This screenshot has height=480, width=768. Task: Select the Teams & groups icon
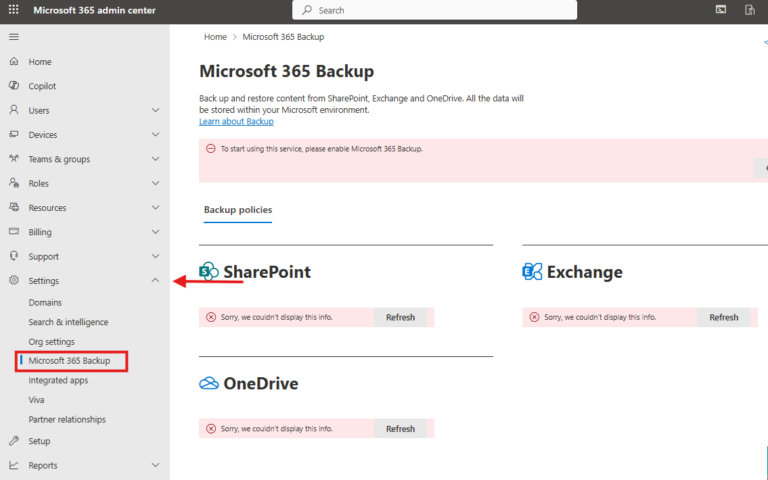coord(13,159)
